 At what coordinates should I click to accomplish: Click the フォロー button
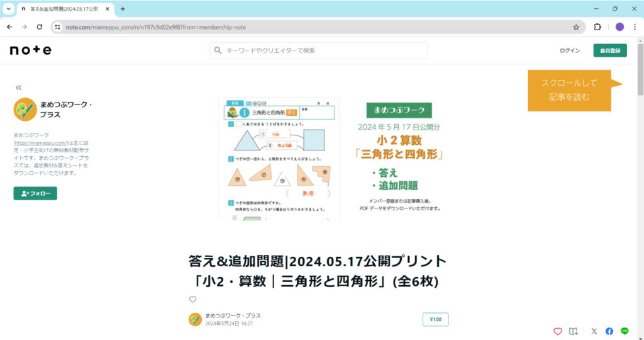click(x=35, y=193)
